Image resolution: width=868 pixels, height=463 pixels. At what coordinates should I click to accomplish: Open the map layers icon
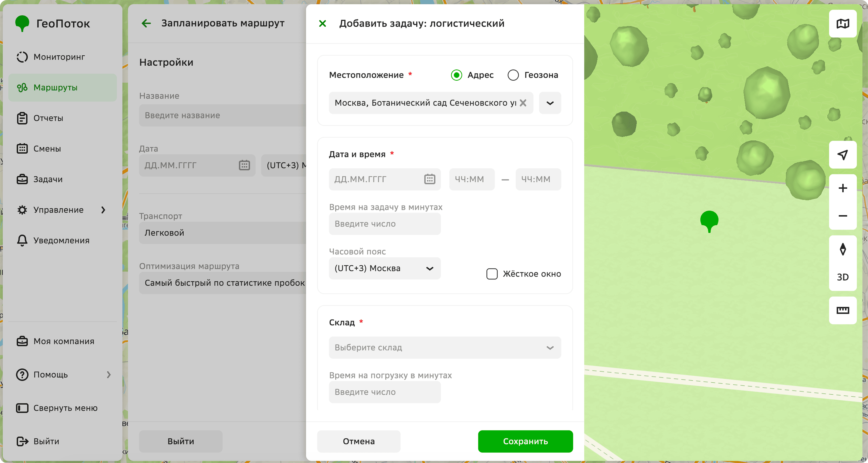[842, 24]
